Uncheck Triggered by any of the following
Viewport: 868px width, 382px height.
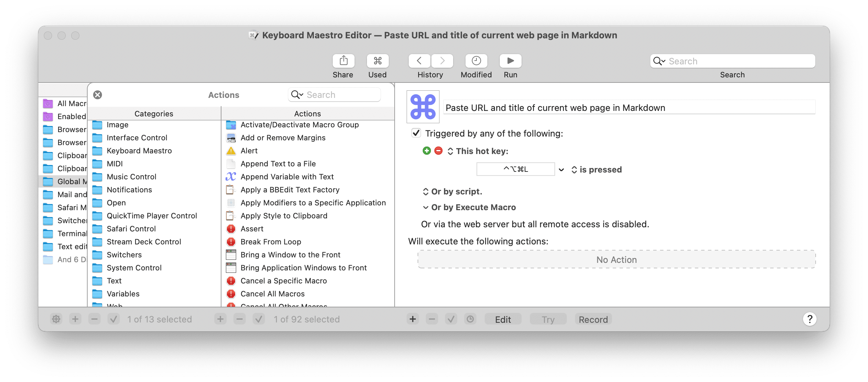416,133
